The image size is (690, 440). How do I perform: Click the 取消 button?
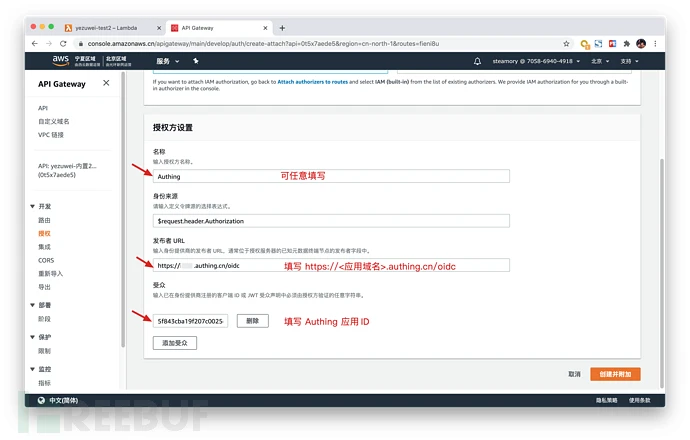pyautogui.click(x=574, y=374)
